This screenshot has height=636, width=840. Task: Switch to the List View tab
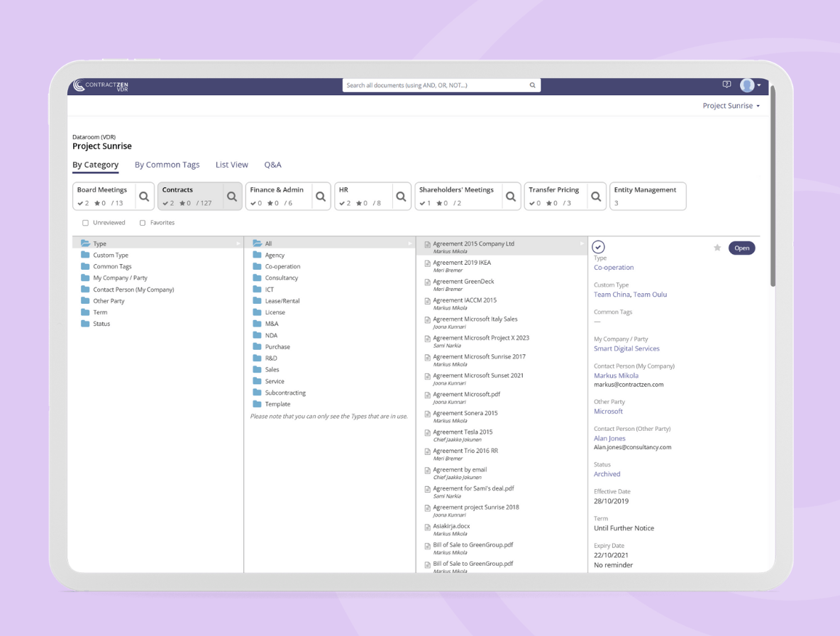[x=232, y=165]
